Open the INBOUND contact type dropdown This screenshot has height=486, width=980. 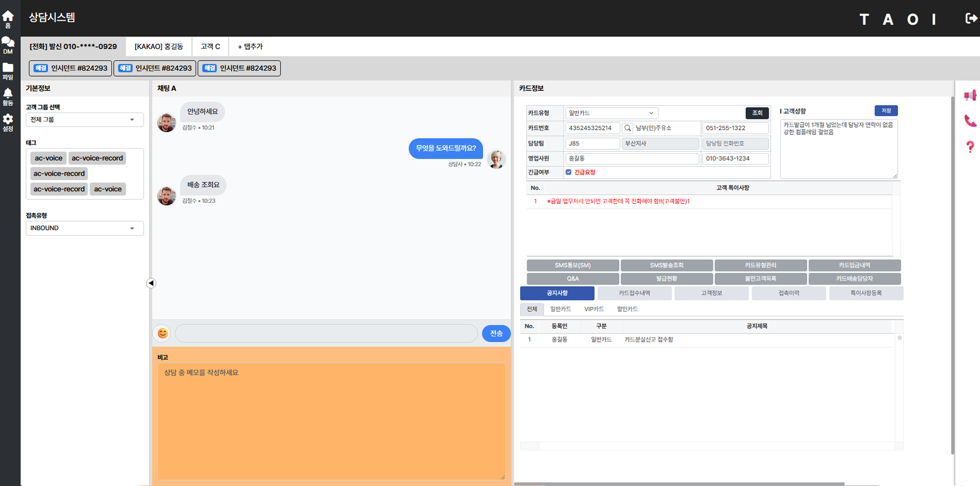coord(84,228)
